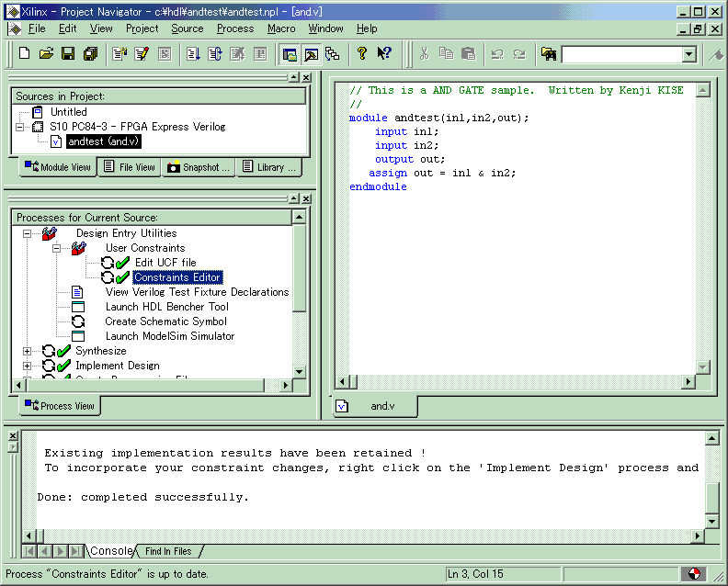Click the Open folder toolbar icon
Image resolution: width=728 pixels, height=586 pixels.
46,54
